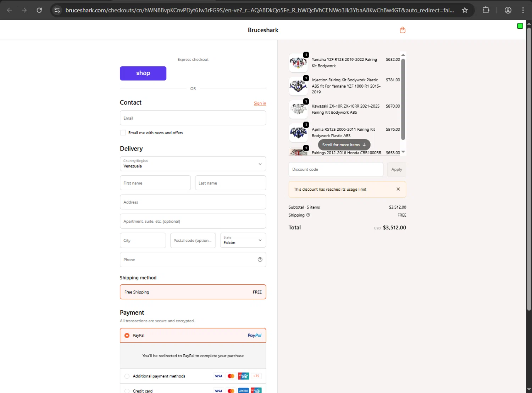Viewport: 532px width, 393px height.
Task: Select Additional payment methods radio button
Action: coord(127,376)
